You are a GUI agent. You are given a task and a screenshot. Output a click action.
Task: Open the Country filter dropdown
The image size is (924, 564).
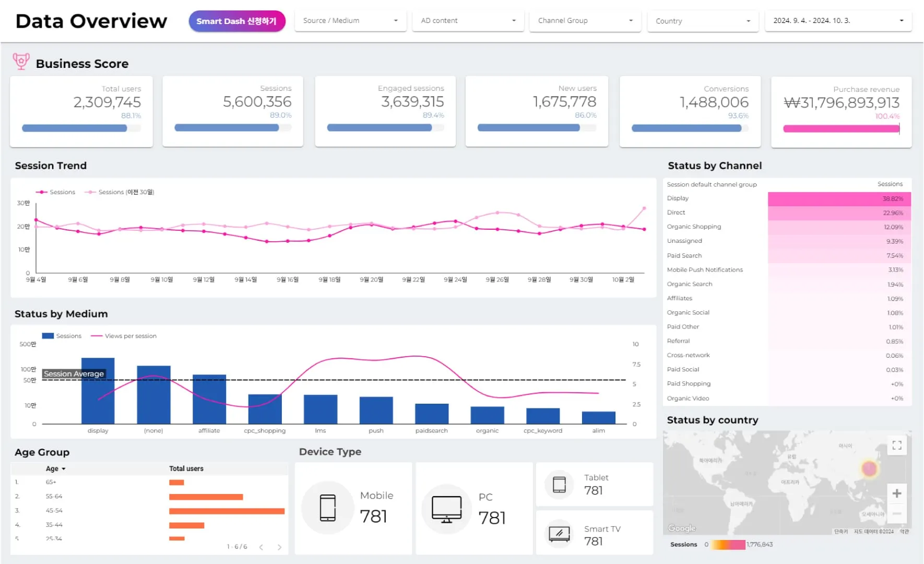(x=703, y=21)
